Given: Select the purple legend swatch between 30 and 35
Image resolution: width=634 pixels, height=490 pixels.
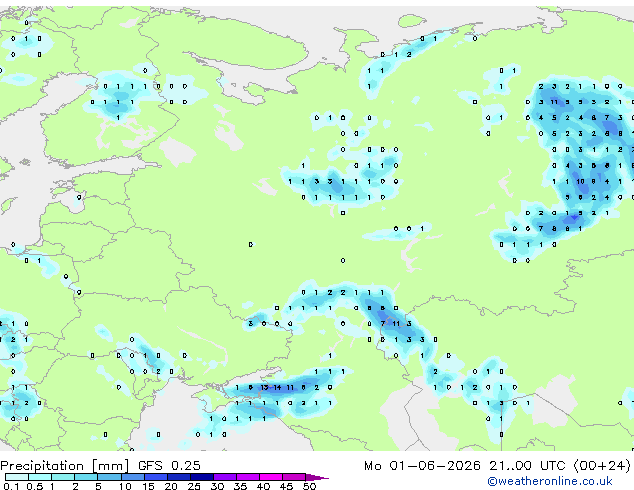Looking at the screenshot, I should click(224, 477).
